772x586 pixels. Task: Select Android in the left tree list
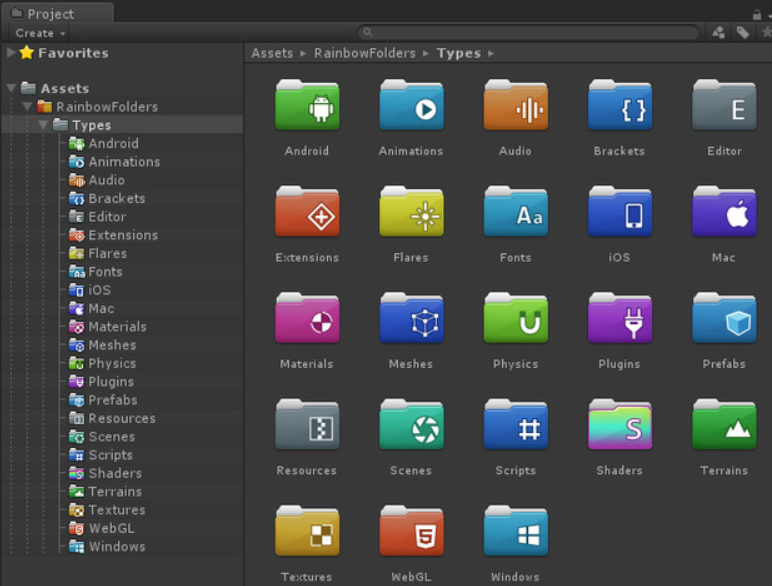[113, 143]
